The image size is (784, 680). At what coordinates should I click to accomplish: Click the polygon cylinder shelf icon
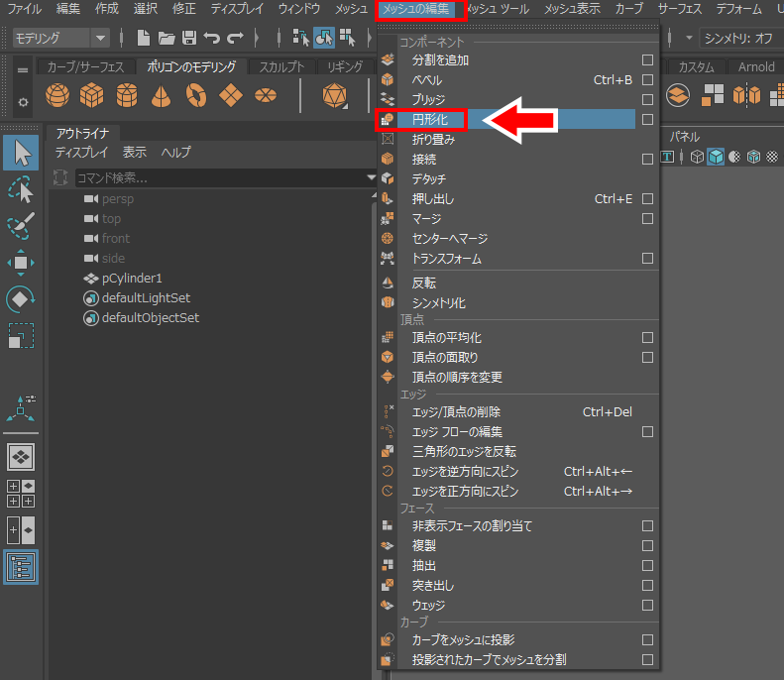126,95
